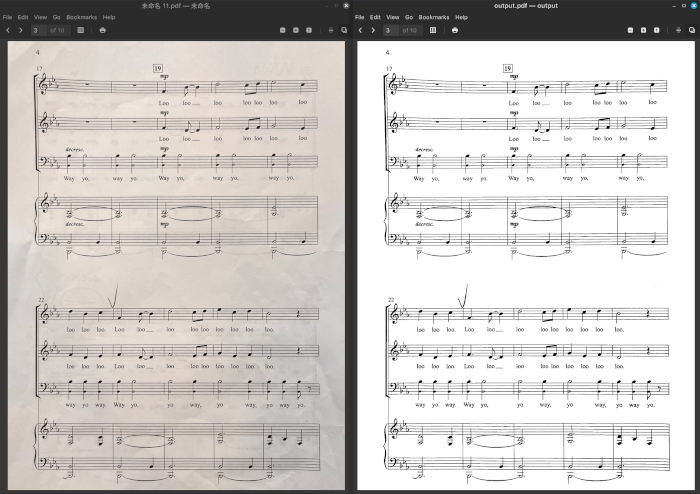
Task: Maximize the output.pdf window
Action: [683, 6]
